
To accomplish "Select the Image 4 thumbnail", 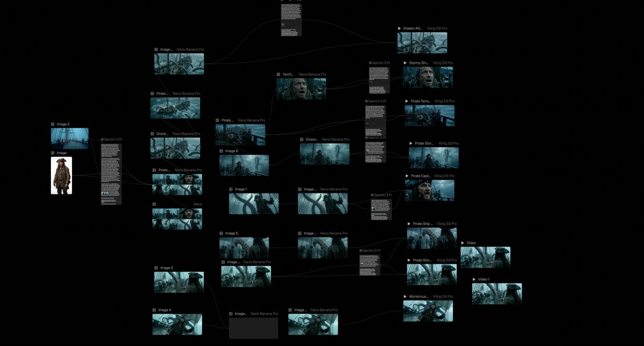I will (x=177, y=325).
